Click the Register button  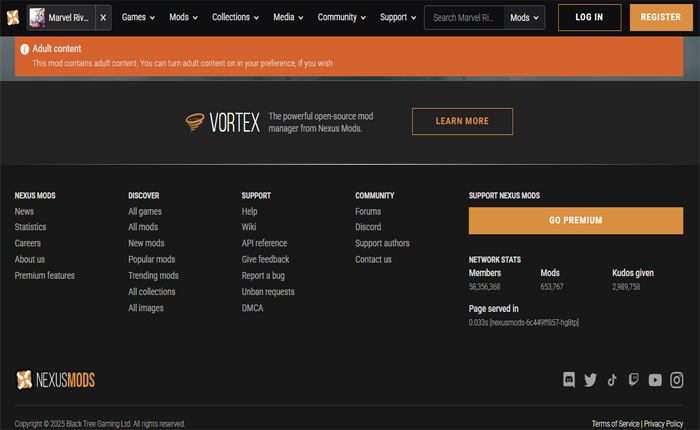coord(660,18)
